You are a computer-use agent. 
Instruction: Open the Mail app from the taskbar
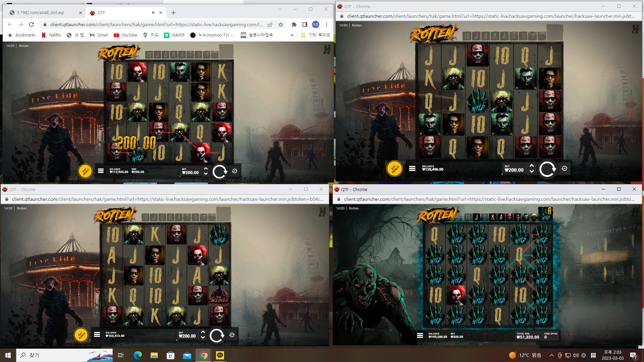point(187,355)
